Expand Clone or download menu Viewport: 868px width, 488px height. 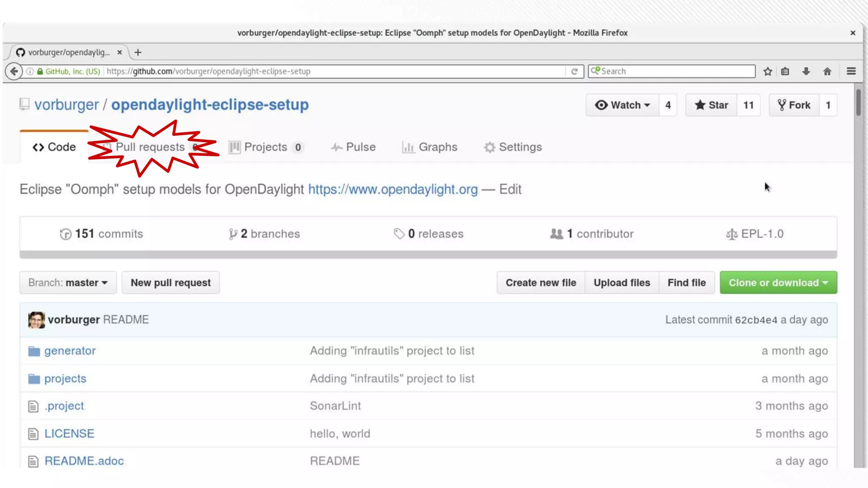[x=778, y=283]
